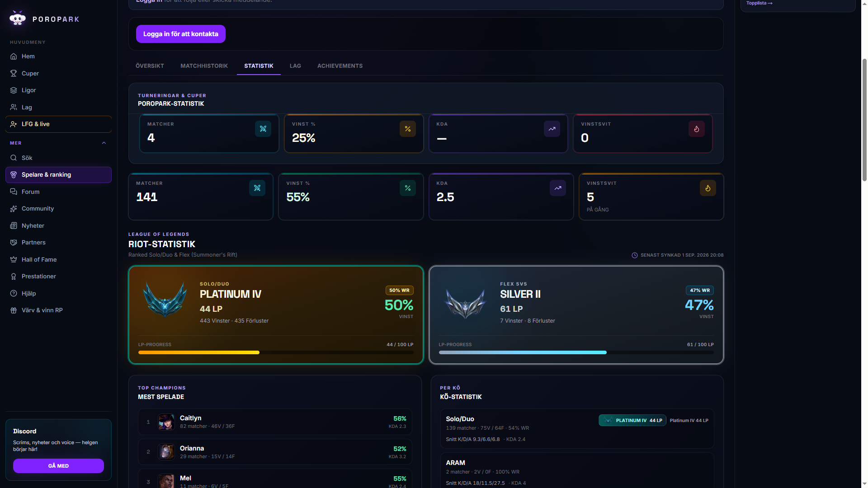Screen dimensions: 868x488
Task: Click the Partners handshake icon
Action: click(x=14, y=243)
